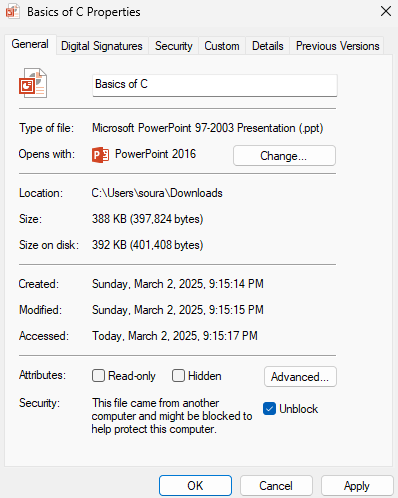The width and height of the screenshot is (398, 498).
Task: Open the Security tab
Action: (x=174, y=46)
